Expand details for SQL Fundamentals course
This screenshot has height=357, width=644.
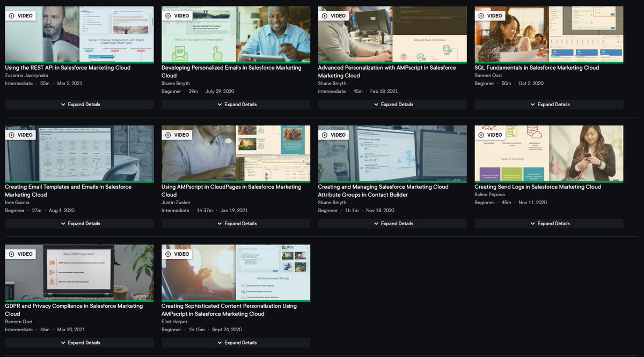click(x=549, y=105)
